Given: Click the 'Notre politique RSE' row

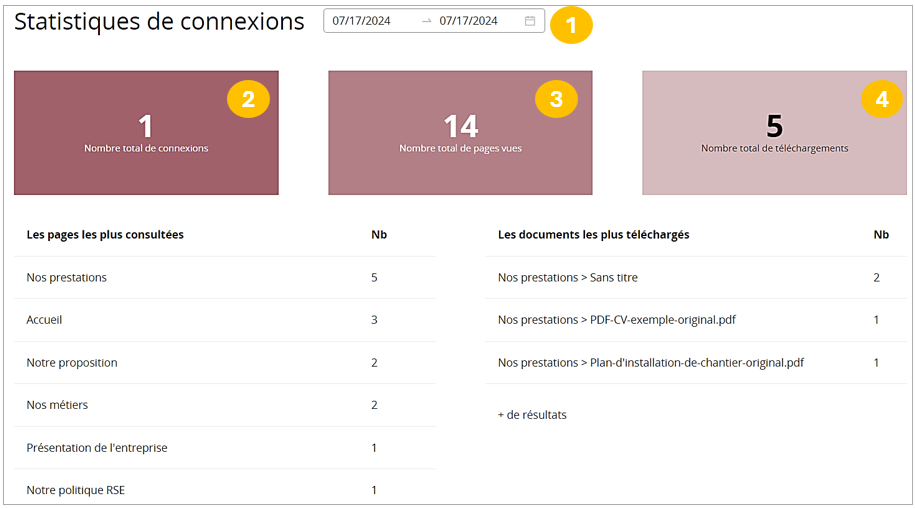Looking at the screenshot, I should click(x=76, y=490).
